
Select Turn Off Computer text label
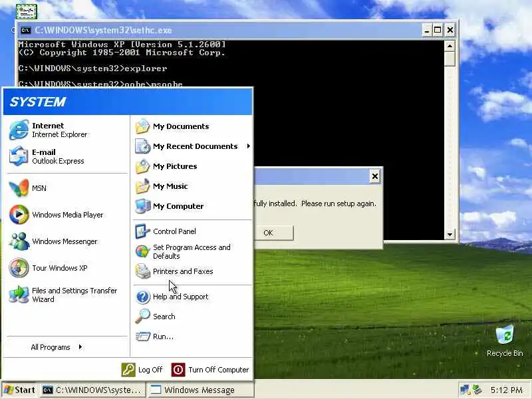219,370
